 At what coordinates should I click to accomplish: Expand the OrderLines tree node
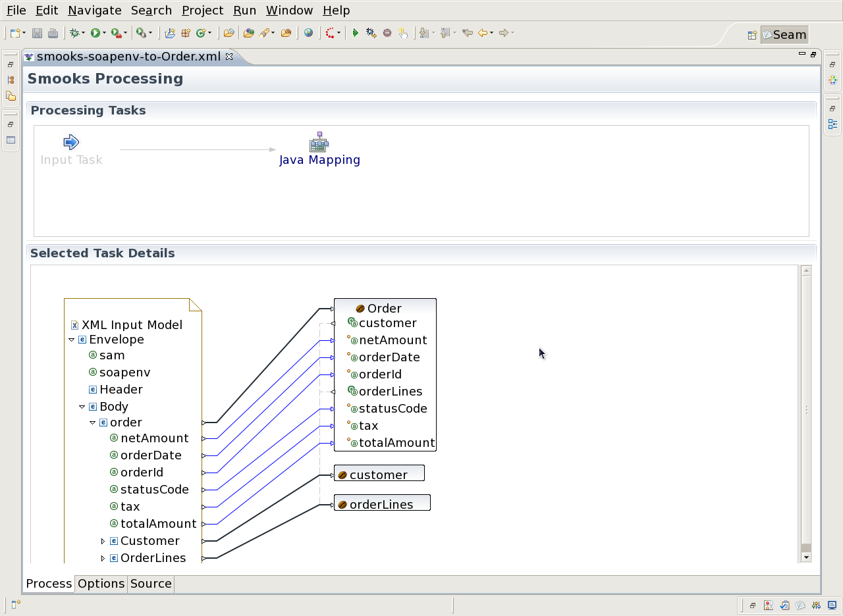click(x=103, y=559)
